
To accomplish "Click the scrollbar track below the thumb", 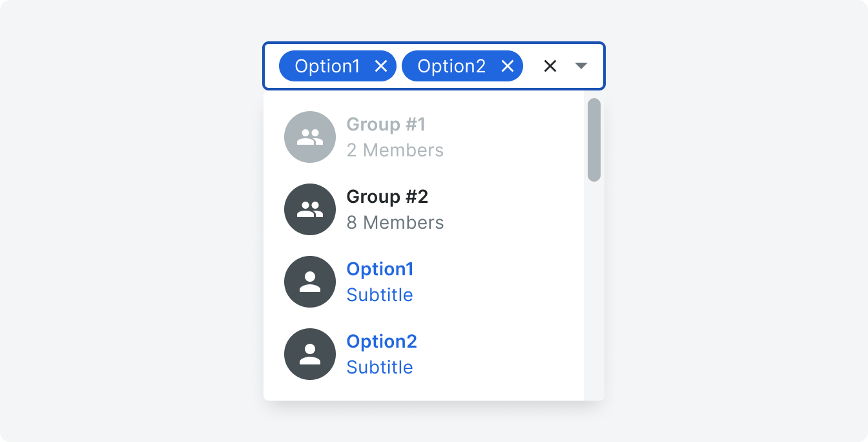I will [x=594, y=291].
